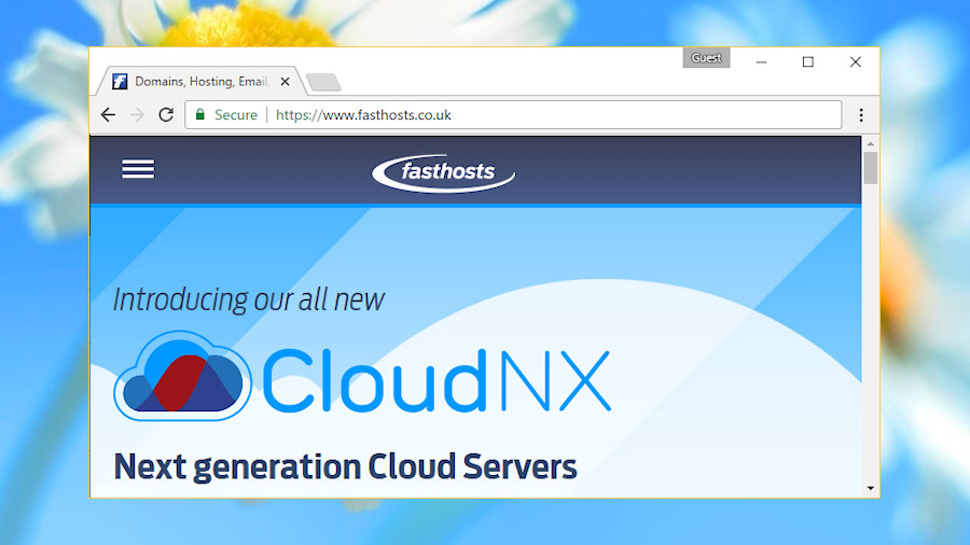Open a new browser tab

tap(324, 82)
